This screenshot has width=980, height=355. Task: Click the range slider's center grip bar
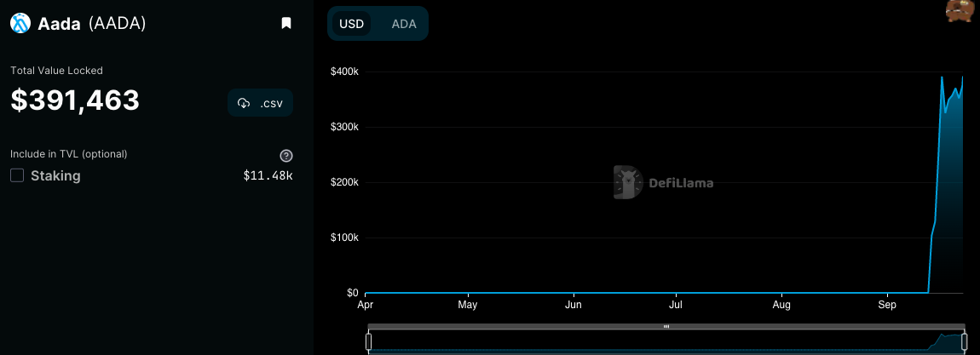666,326
